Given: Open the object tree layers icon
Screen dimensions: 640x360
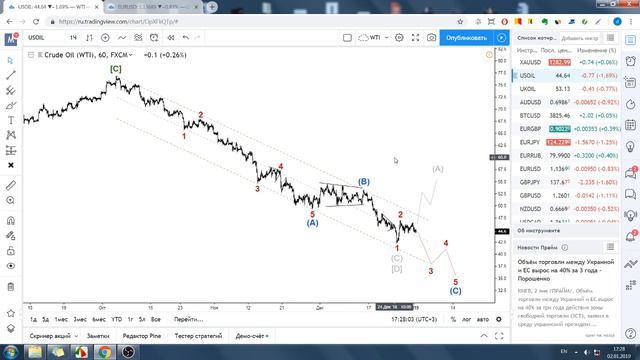Looking at the screenshot, I should click(x=11, y=328).
